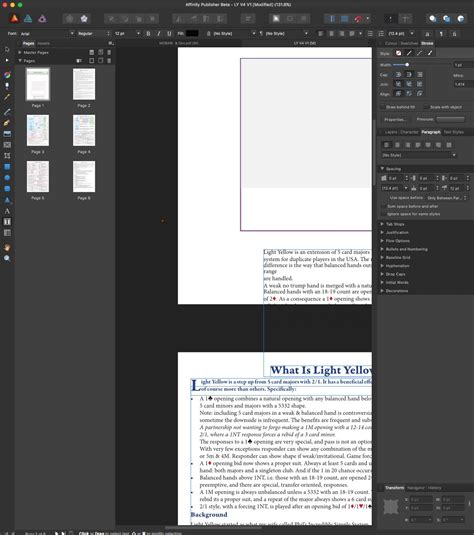
Task: Toggle bullet list in the context toolbar
Action: click(370, 33)
